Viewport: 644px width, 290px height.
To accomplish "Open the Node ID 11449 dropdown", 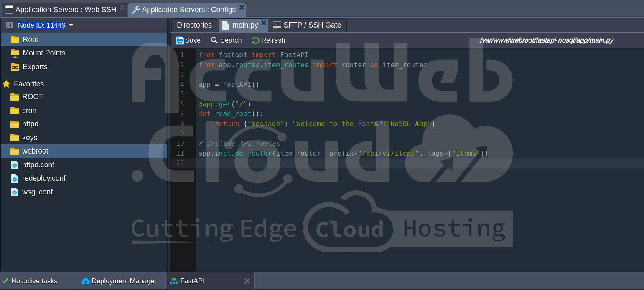I will (x=71, y=25).
